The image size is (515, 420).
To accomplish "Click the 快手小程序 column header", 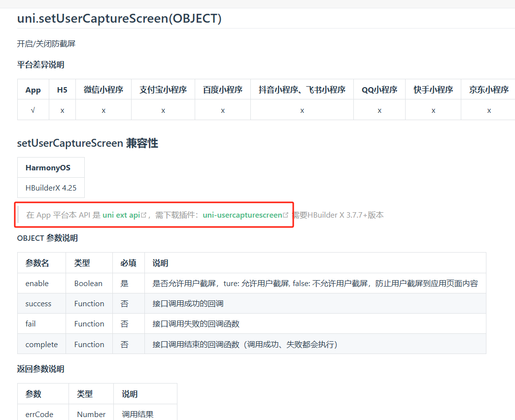I will point(433,90).
